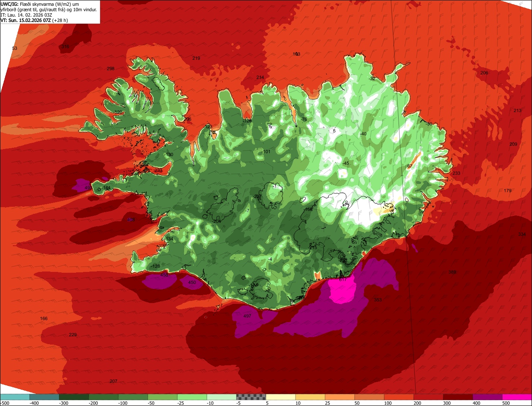The width and height of the screenshot is (532, 406).
Task: Click the land value -7 on the map
Action: (x=247, y=210)
